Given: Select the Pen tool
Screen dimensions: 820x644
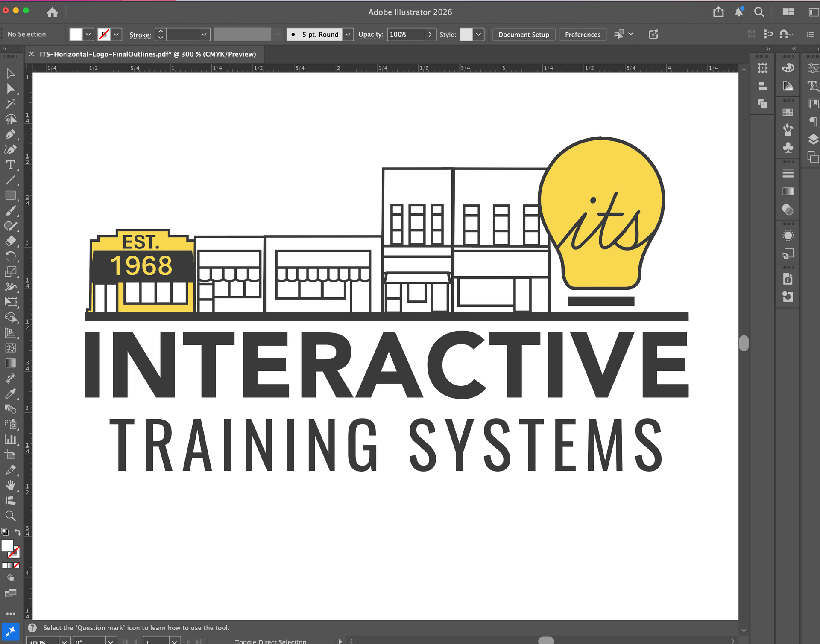Looking at the screenshot, I should (x=11, y=135).
